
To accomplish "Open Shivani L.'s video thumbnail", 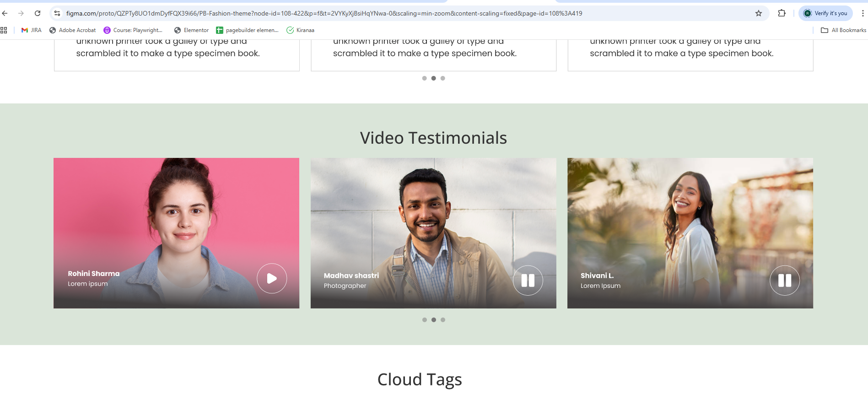I will pos(690,233).
